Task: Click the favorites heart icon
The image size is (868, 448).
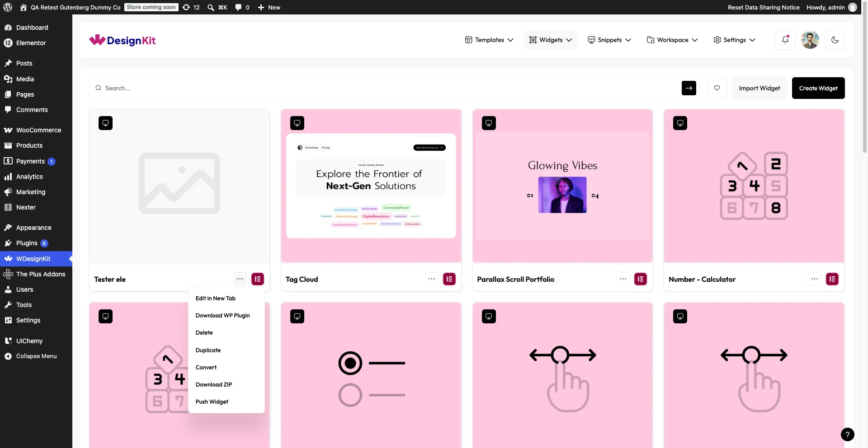Action: click(717, 88)
